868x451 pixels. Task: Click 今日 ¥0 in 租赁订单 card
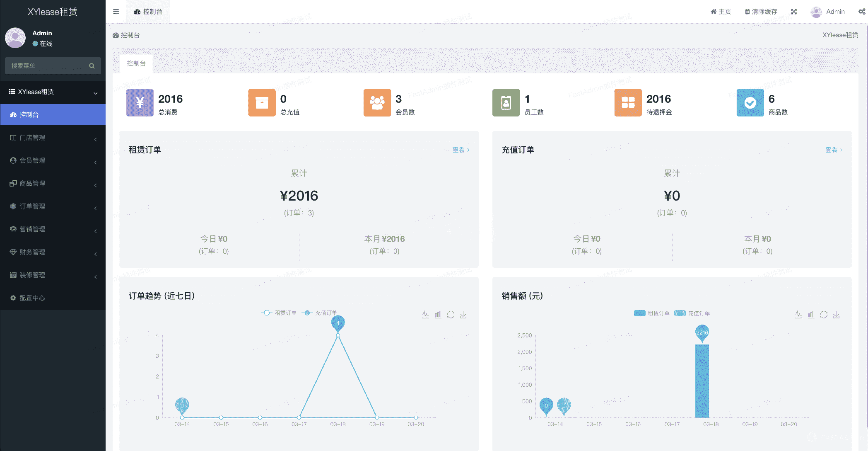point(214,239)
